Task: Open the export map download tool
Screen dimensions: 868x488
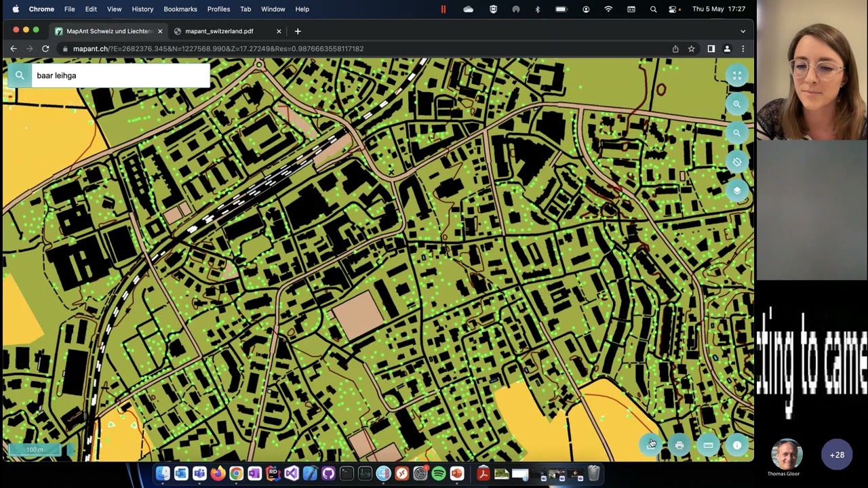Action: pos(651,445)
